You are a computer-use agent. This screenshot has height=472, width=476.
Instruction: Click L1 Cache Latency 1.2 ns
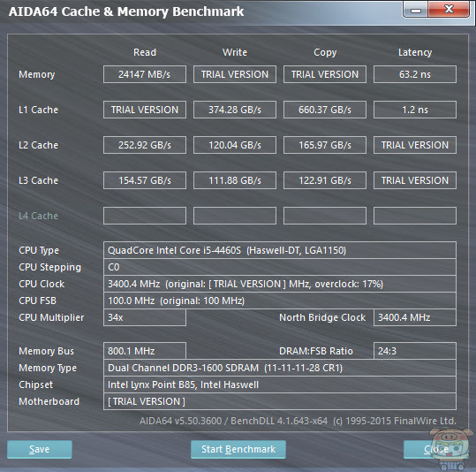pos(415,110)
